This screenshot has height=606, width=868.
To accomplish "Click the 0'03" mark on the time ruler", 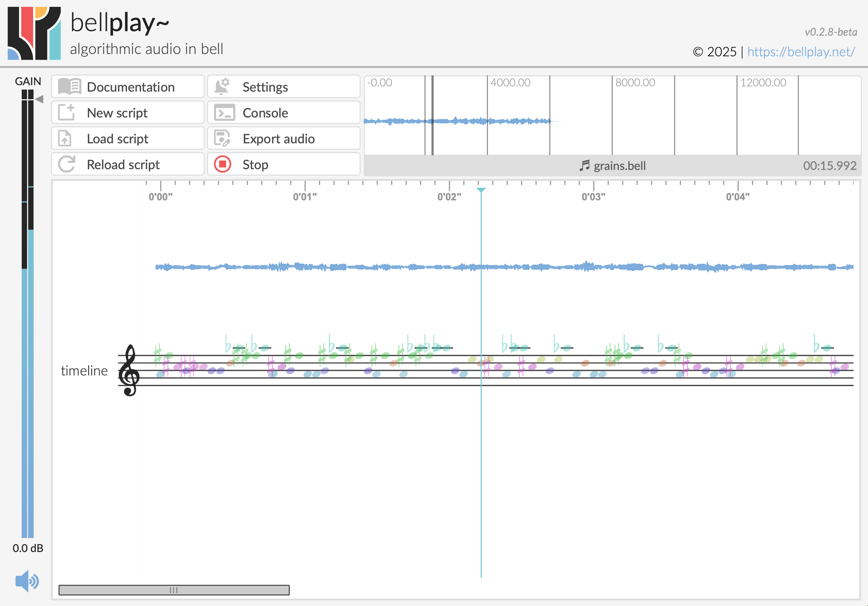I will tap(593, 196).
